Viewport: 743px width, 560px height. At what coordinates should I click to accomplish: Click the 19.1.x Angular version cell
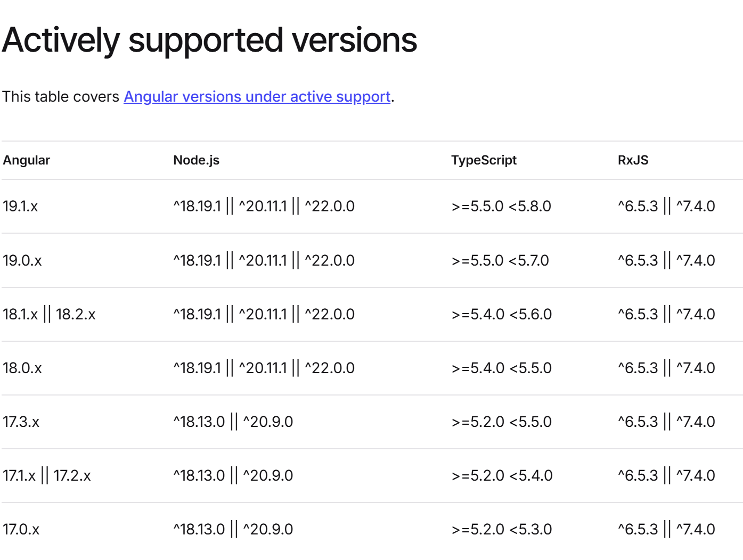pyautogui.click(x=20, y=207)
